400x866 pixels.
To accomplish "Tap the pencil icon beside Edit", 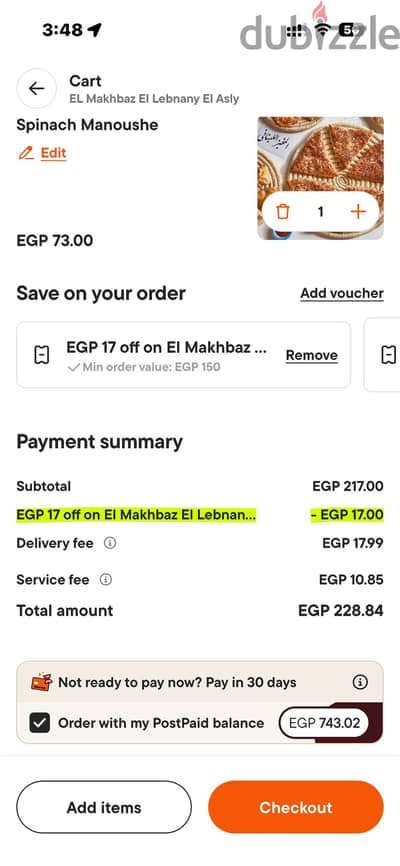I will coord(25,153).
